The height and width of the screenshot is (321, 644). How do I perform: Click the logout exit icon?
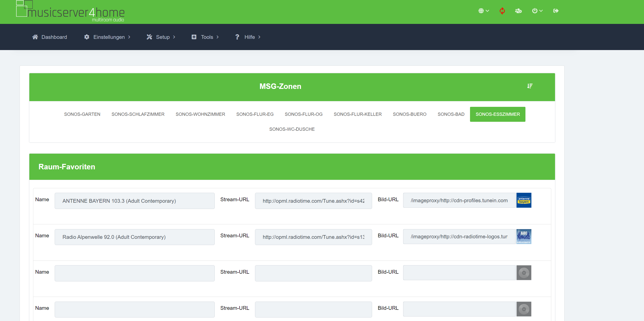[556, 11]
